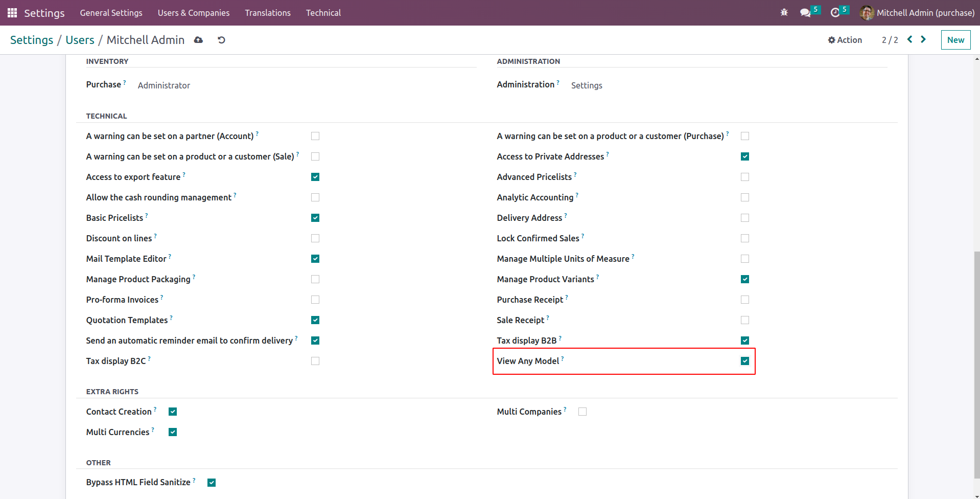The width and height of the screenshot is (980, 499).
Task: Click the discard changes undo icon
Action: (x=221, y=40)
